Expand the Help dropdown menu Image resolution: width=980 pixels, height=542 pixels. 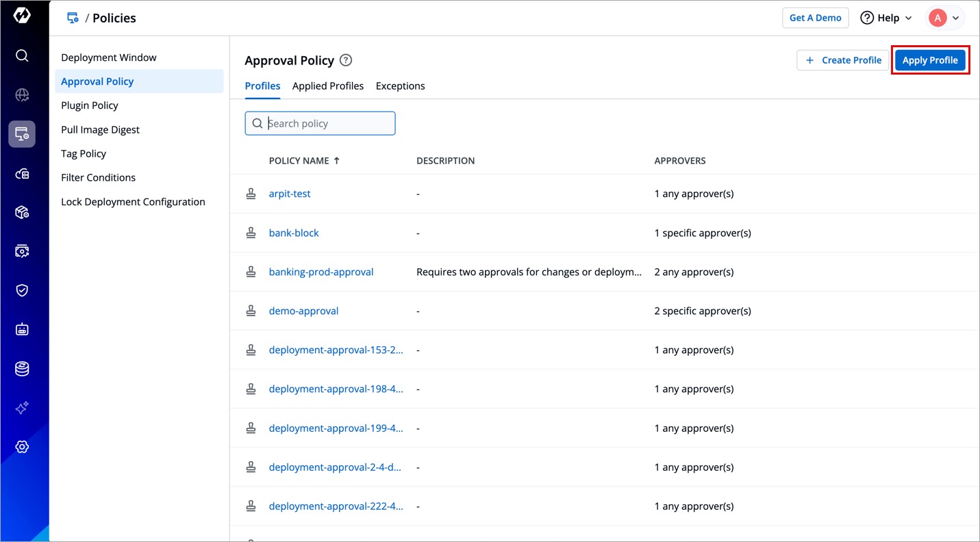[886, 18]
